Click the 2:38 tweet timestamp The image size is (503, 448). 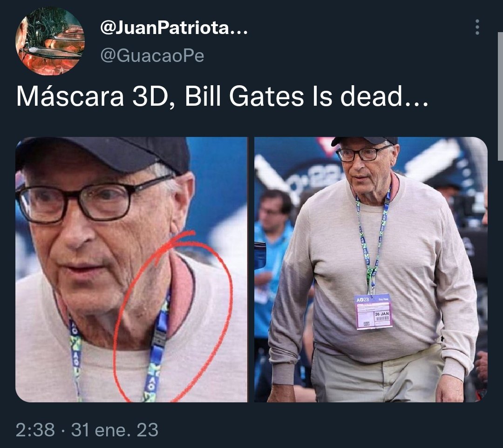click(x=35, y=430)
